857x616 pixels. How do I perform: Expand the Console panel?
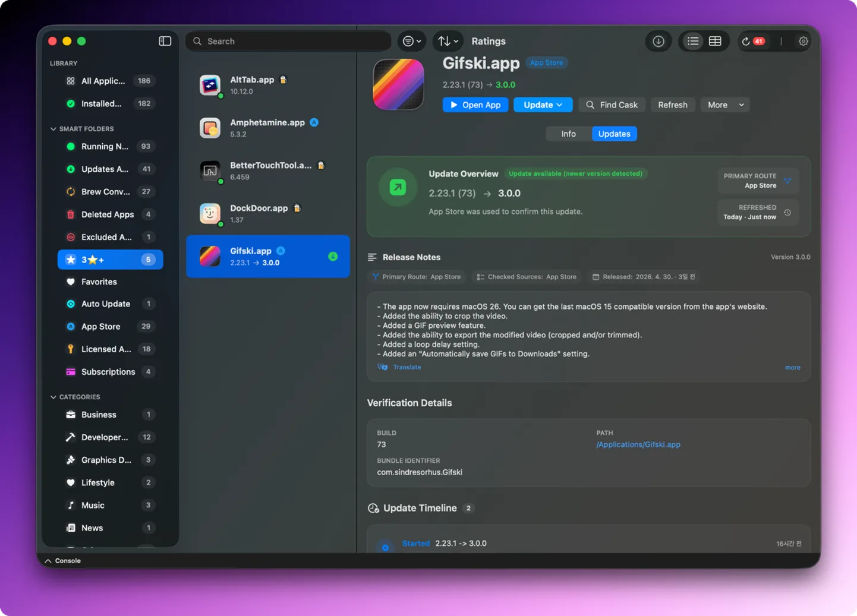point(62,561)
